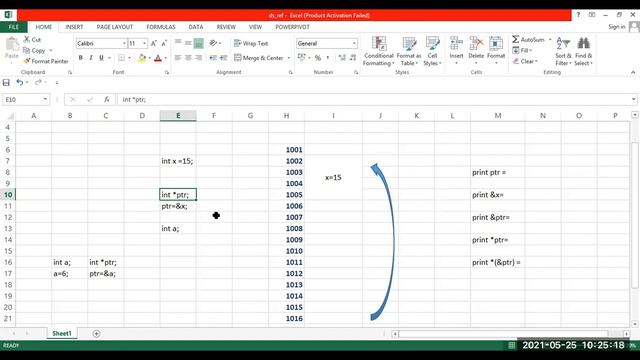
Task: Click the Format cells icon
Action: [x=496, y=43]
